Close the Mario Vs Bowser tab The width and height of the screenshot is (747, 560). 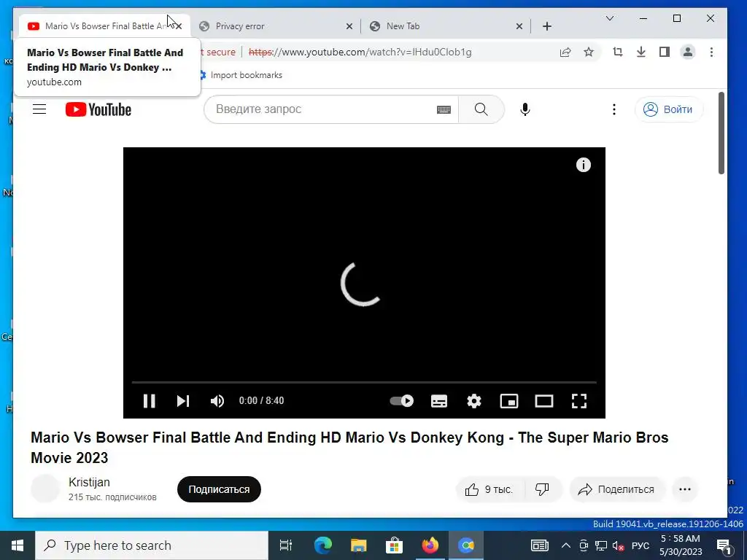[x=179, y=26]
